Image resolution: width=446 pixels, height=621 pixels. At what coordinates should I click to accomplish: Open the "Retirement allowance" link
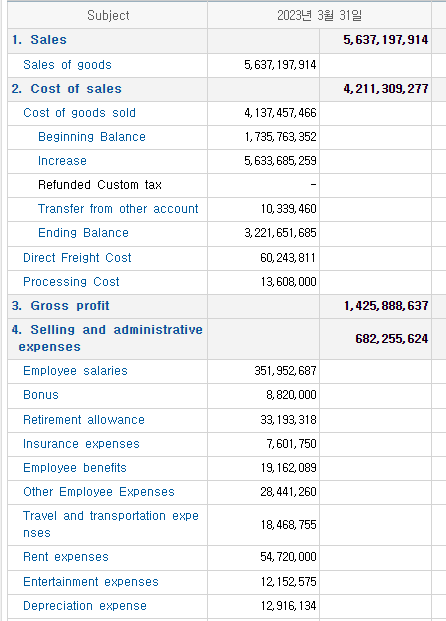pyautogui.click(x=84, y=420)
